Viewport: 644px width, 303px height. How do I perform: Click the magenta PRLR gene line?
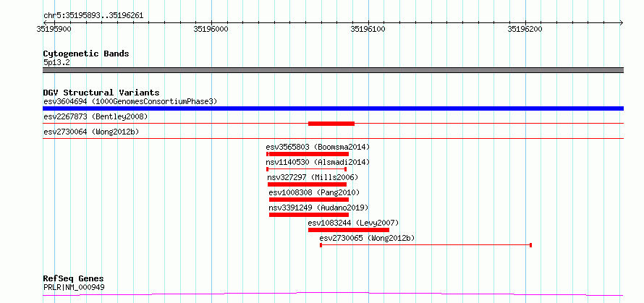(x=333, y=294)
